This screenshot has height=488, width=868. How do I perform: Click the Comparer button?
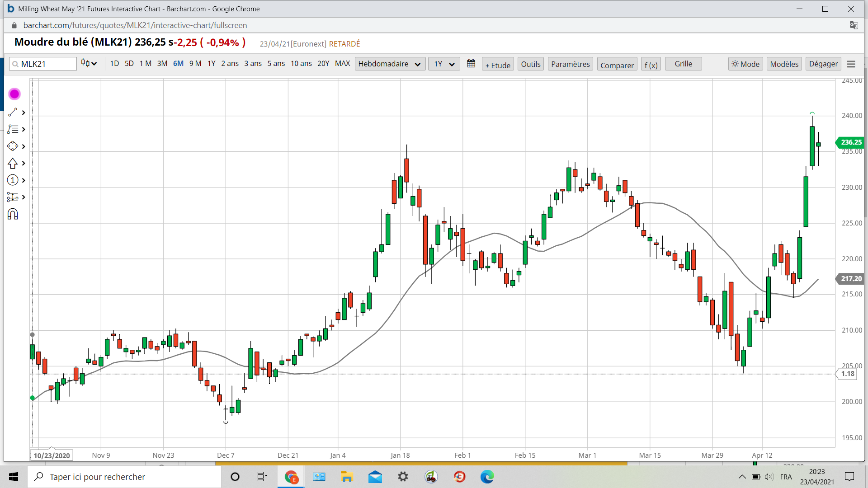(617, 65)
